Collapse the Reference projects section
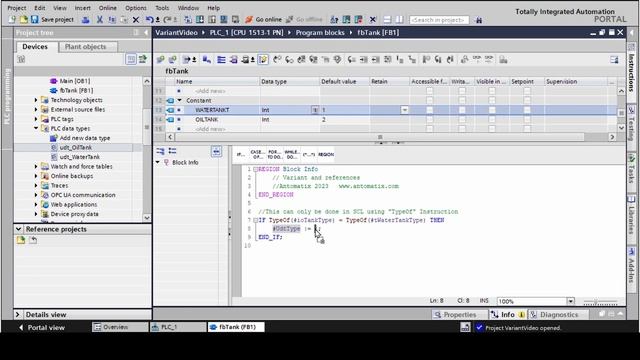Screen dimensions: 640x360 pyautogui.click(x=18, y=229)
